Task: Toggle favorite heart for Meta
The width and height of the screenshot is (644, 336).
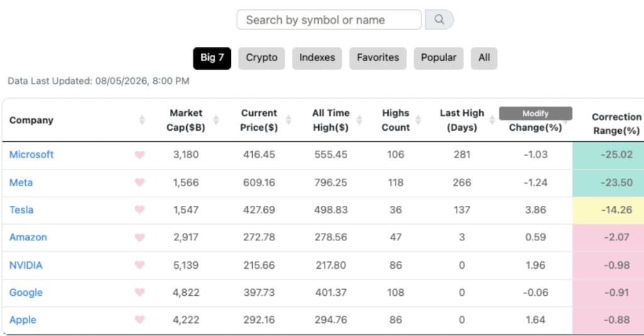Action: point(140,182)
